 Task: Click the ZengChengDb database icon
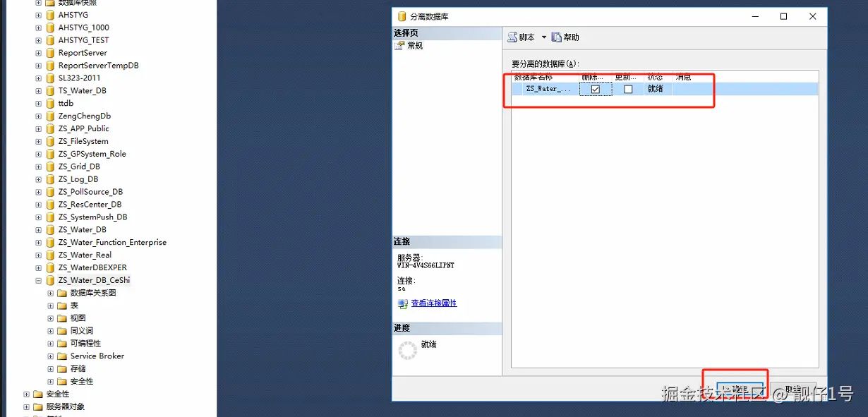click(50, 116)
